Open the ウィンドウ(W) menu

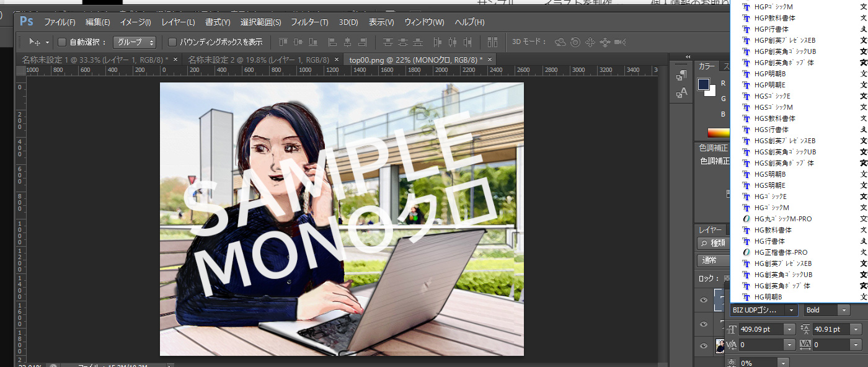(x=424, y=22)
